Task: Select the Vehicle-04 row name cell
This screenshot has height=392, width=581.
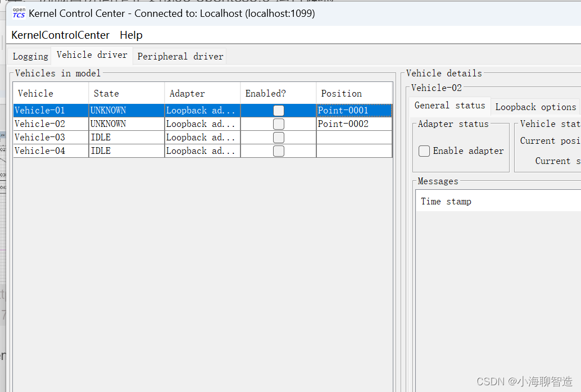Action: pyautogui.click(x=51, y=151)
